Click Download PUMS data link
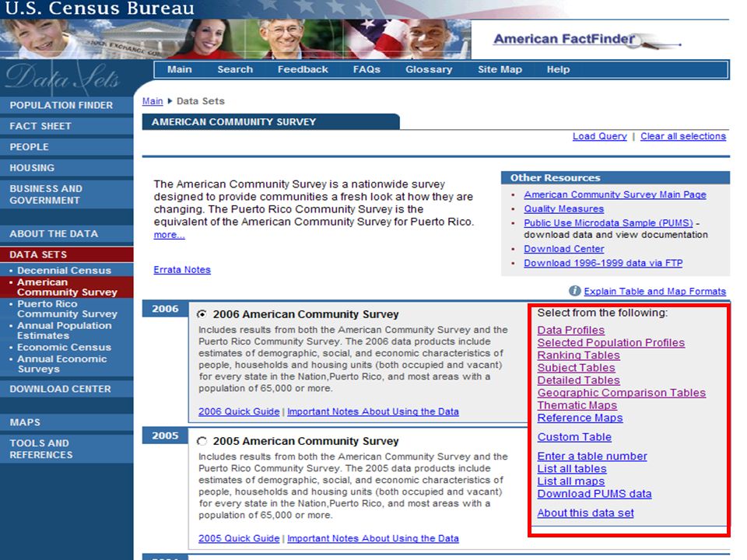747x560 pixels. [594, 494]
